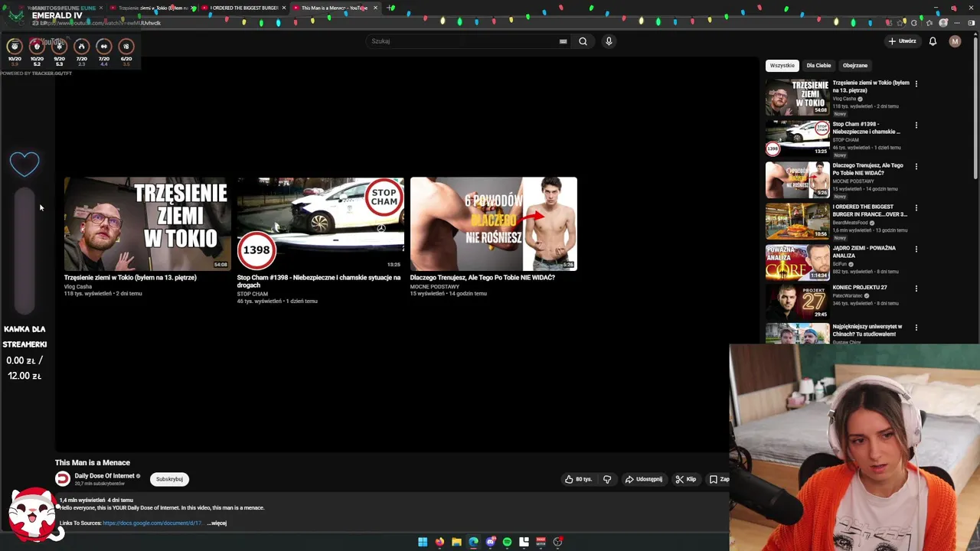Open sidebar thumbnail KONIEC PROJEKTU 27

coord(797,302)
